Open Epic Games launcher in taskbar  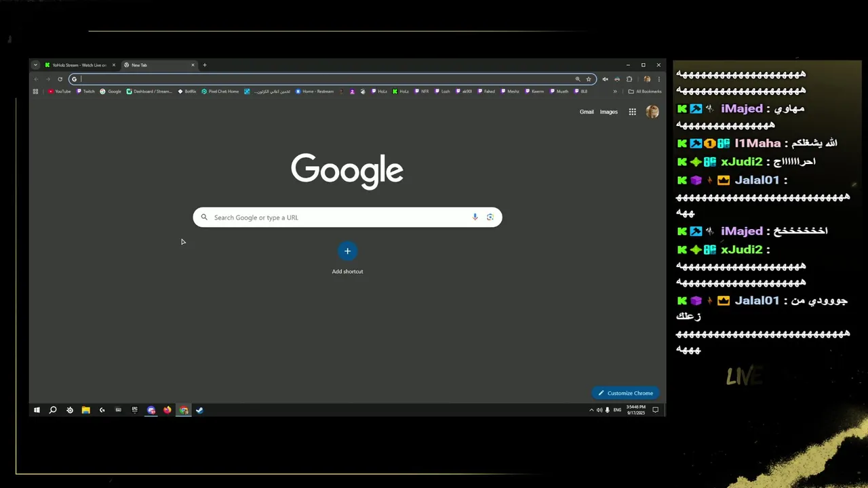pyautogui.click(x=134, y=410)
